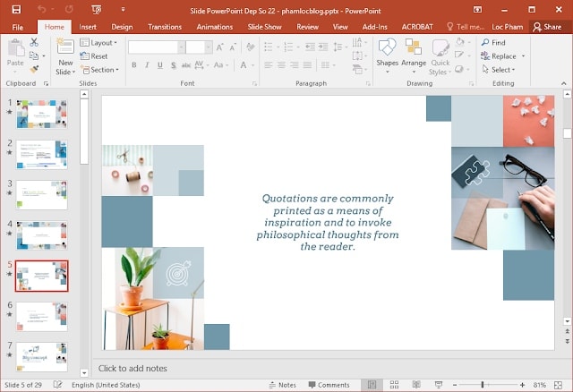Toggle Bold formatting
The height and width of the screenshot is (392, 573).
click(134, 65)
